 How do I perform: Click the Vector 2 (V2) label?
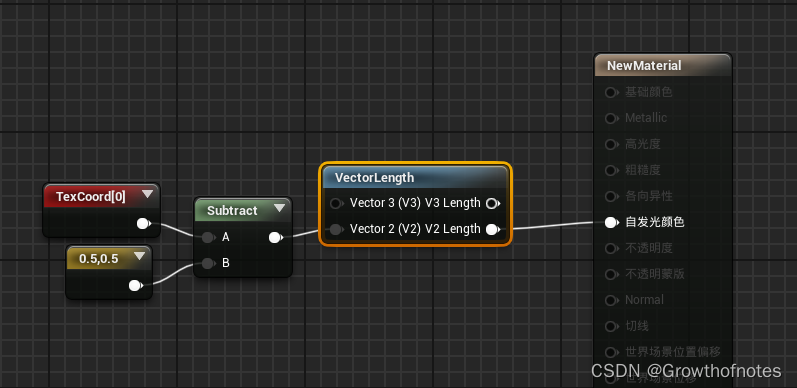385,229
